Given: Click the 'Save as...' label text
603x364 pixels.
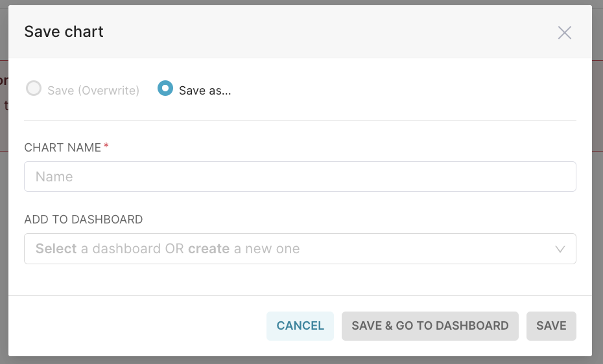Looking at the screenshot, I should coord(205,91).
